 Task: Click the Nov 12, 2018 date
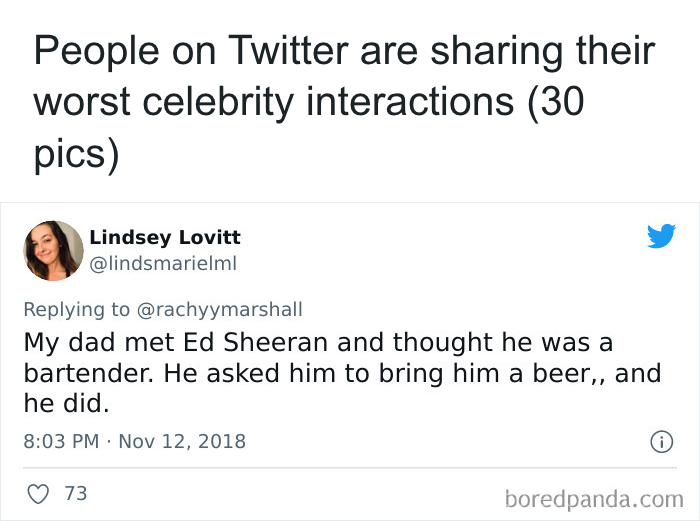click(x=181, y=441)
